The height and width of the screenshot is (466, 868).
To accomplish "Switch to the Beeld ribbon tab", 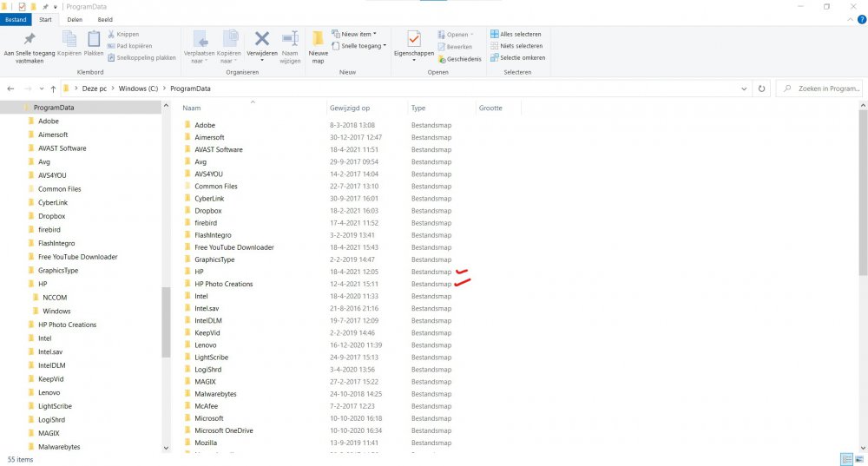I will pyautogui.click(x=104, y=19).
